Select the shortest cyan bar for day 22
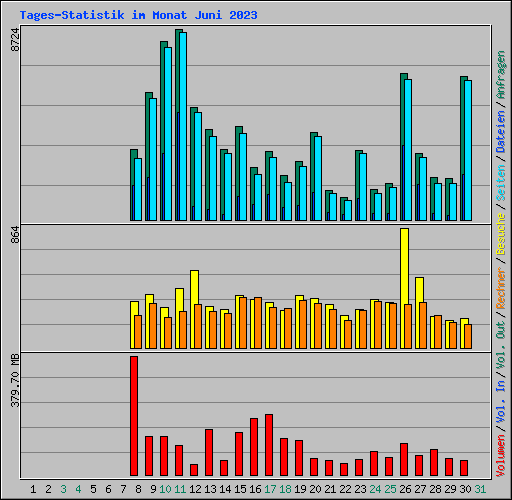The image size is (512, 500). (x=348, y=210)
